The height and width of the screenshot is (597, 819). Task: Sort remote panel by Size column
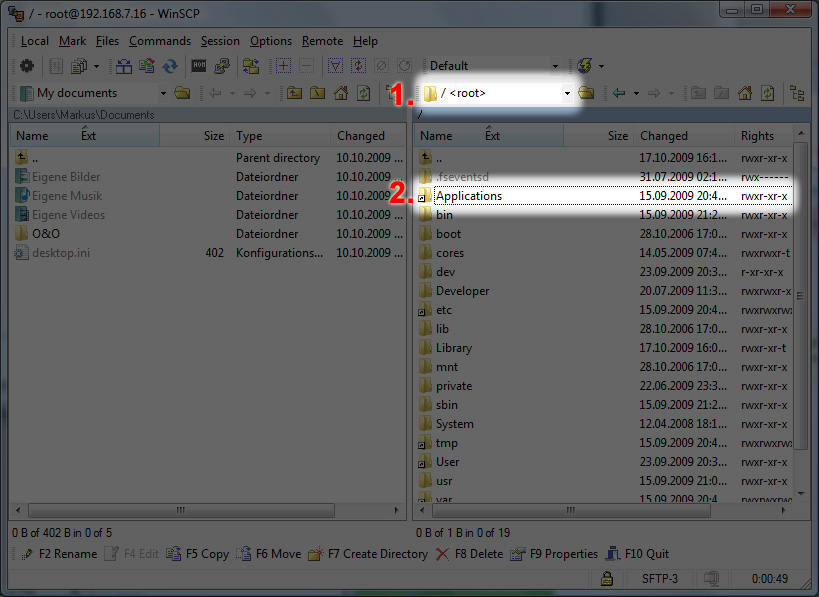(599, 136)
